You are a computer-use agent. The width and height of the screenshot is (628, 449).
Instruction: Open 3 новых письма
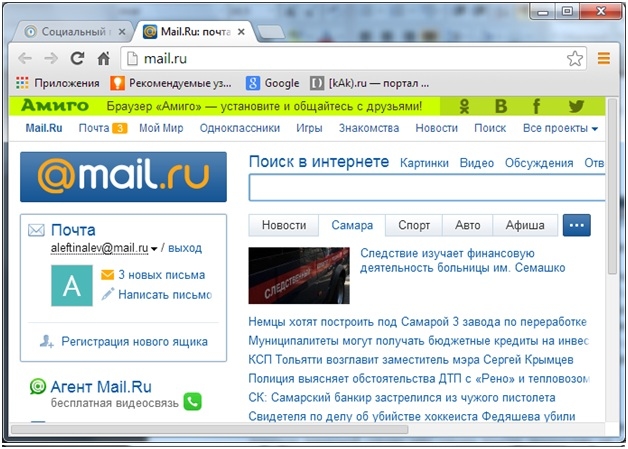coord(153,275)
